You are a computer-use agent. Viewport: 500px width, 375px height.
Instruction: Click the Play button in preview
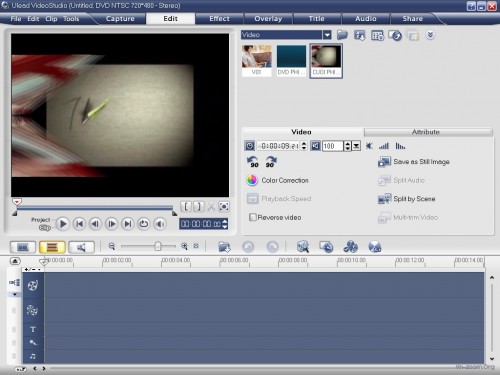tap(63, 224)
